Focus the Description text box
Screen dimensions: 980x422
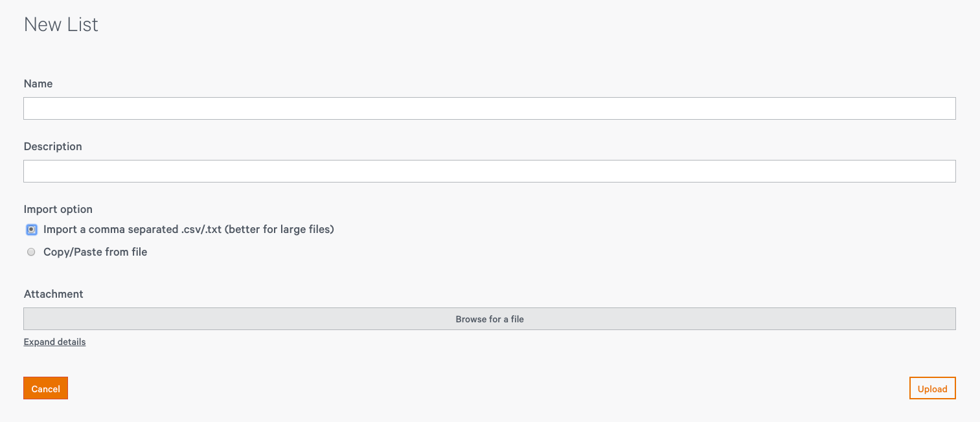[x=490, y=172]
